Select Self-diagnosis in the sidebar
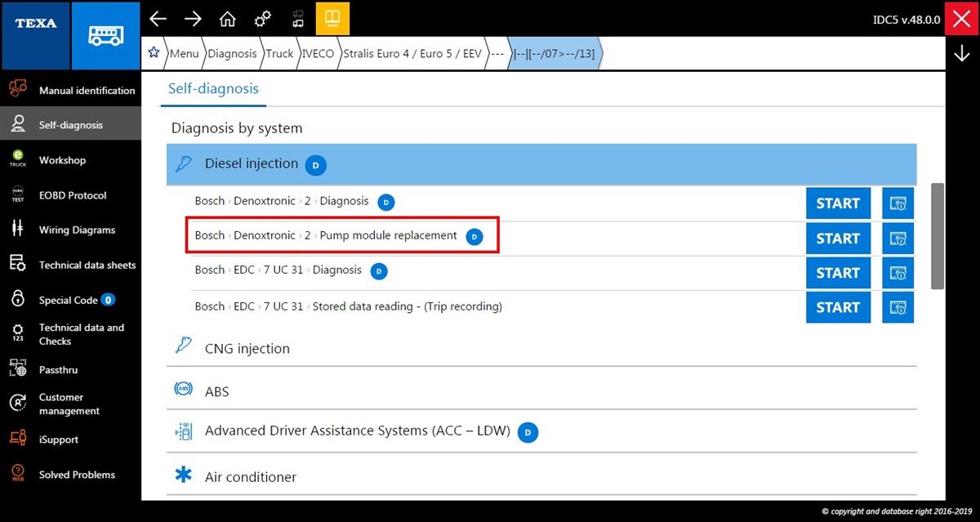The image size is (980, 522). (70, 125)
